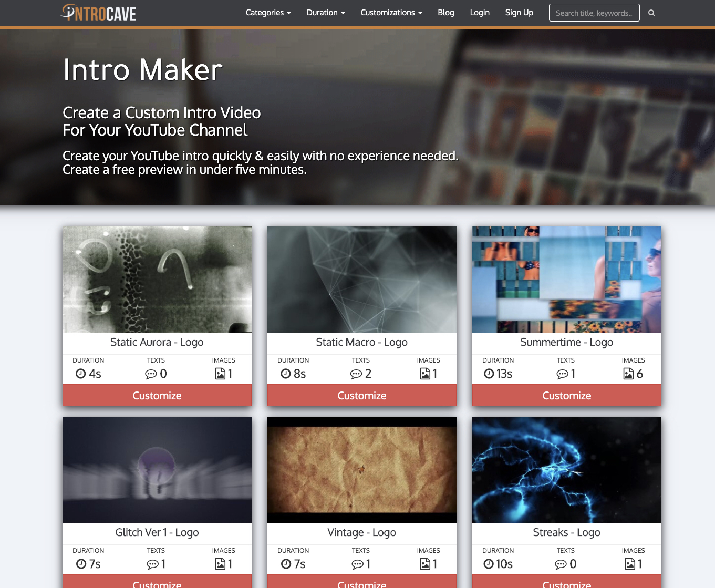Open the Vintage - Logo title link
Image resolution: width=715 pixels, height=588 pixels.
coord(362,532)
